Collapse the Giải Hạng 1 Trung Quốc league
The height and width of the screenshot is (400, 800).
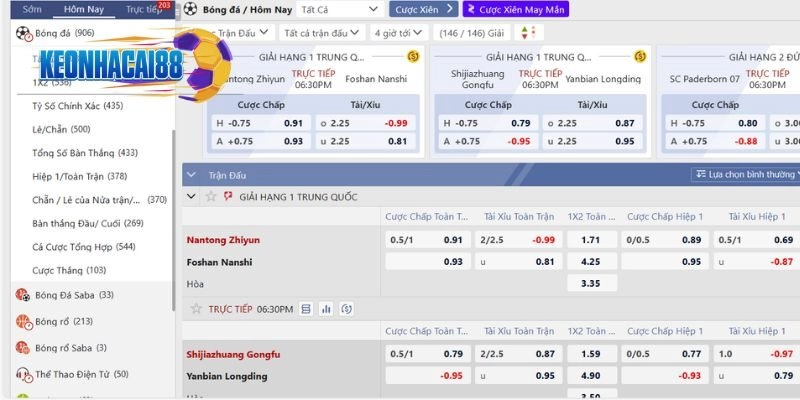coord(193,197)
